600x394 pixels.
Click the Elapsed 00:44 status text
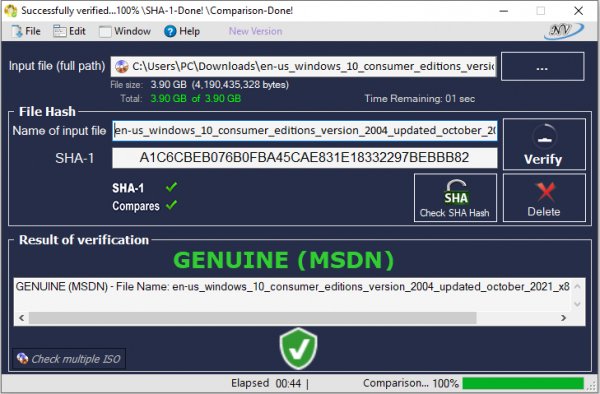[x=266, y=383]
